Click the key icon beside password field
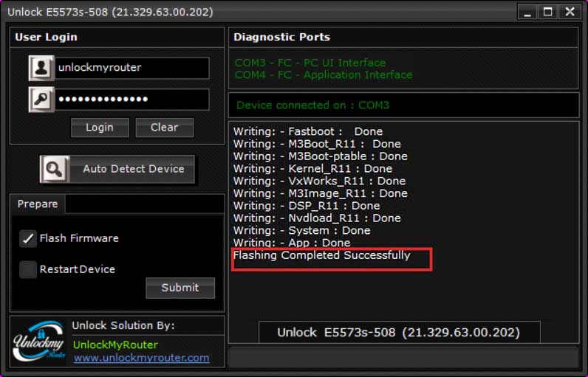Image resolution: width=588 pixels, height=377 pixels. pyautogui.click(x=41, y=99)
